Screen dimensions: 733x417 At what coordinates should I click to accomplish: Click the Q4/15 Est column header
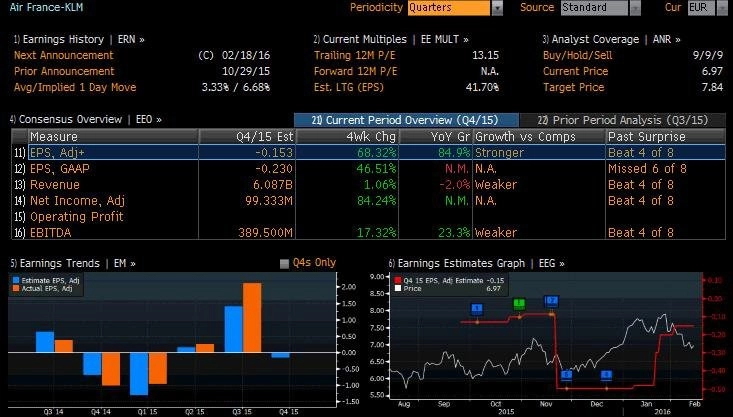pos(247,137)
